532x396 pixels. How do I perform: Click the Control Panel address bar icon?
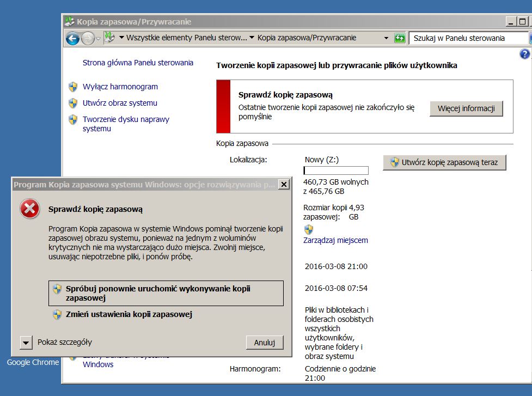point(109,38)
